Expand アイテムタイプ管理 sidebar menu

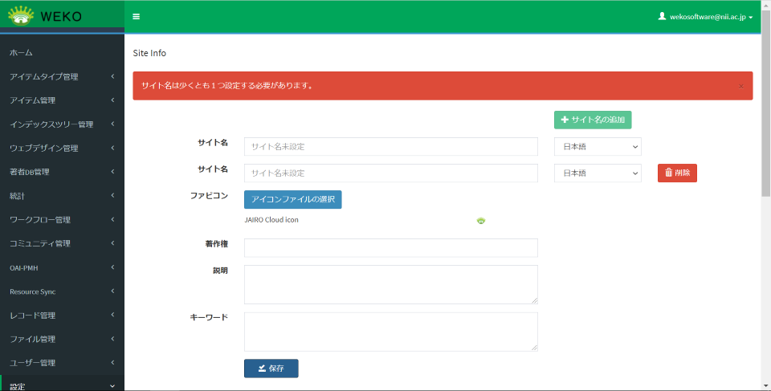[62, 77]
